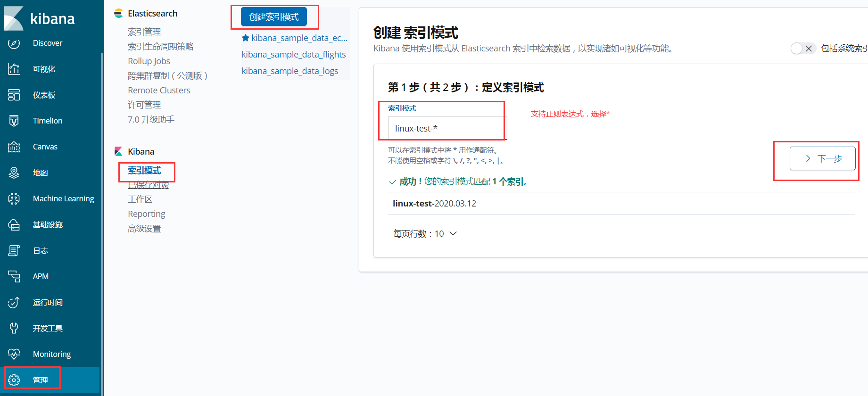Open the 7.0 升级助手

point(151,119)
